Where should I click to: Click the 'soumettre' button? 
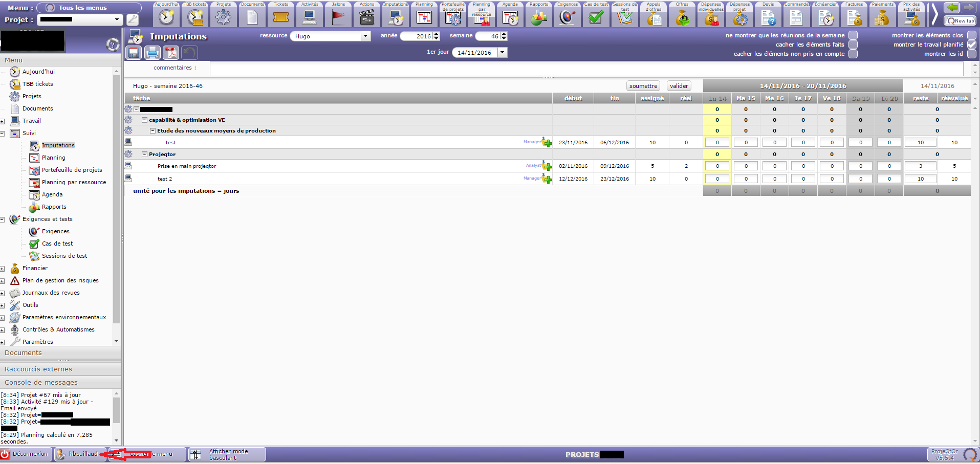tap(643, 86)
